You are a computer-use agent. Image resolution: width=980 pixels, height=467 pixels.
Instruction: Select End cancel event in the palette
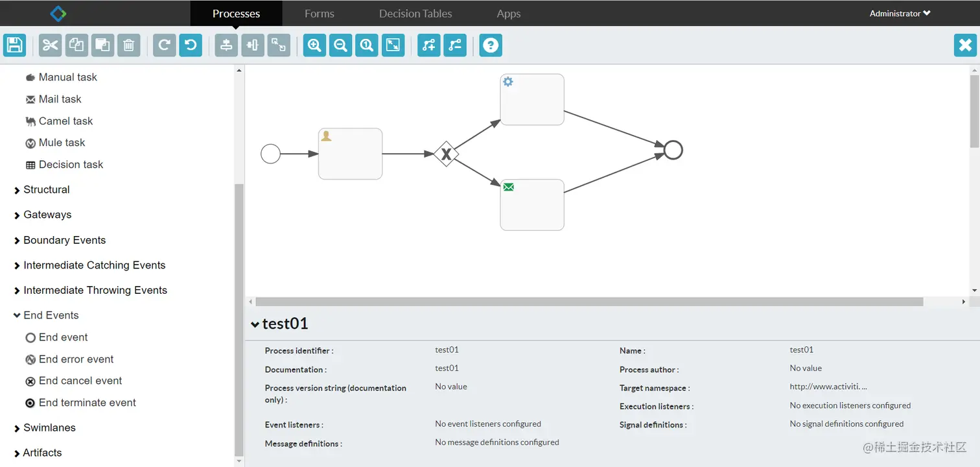click(73, 381)
